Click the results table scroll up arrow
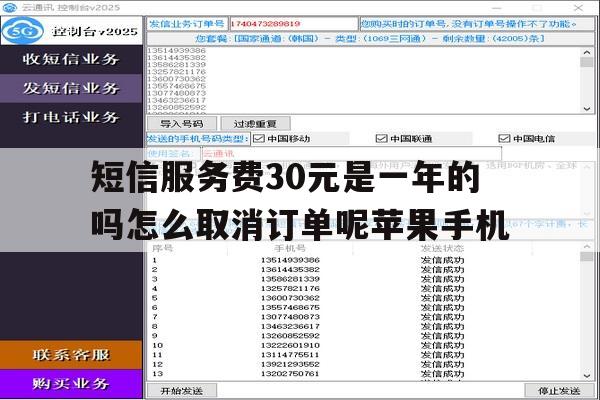 (x=587, y=247)
